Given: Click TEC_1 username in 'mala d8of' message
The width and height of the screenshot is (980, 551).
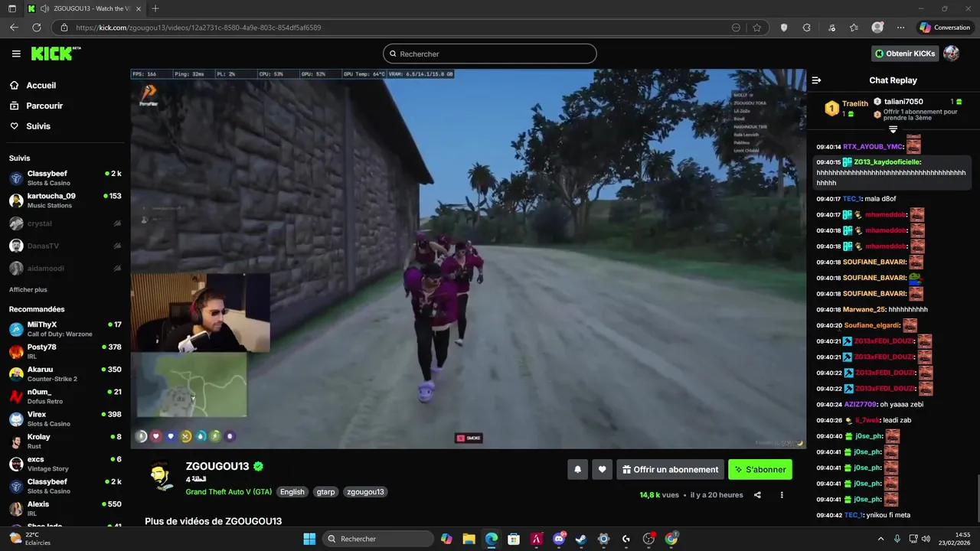Looking at the screenshot, I should pyautogui.click(x=852, y=199).
